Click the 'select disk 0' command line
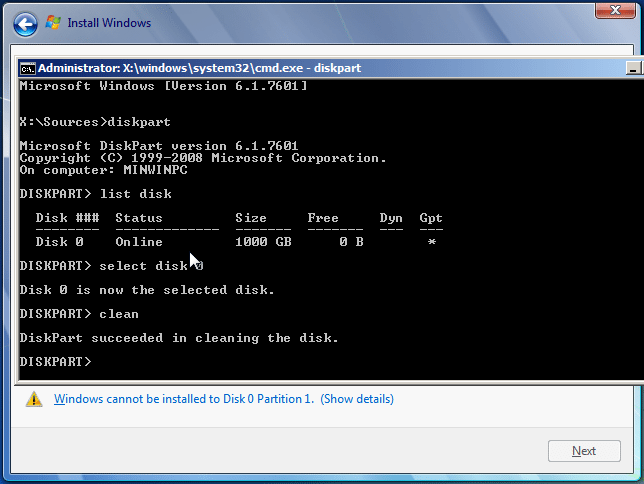Image resolution: width=644 pixels, height=484 pixels. pos(111,266)
